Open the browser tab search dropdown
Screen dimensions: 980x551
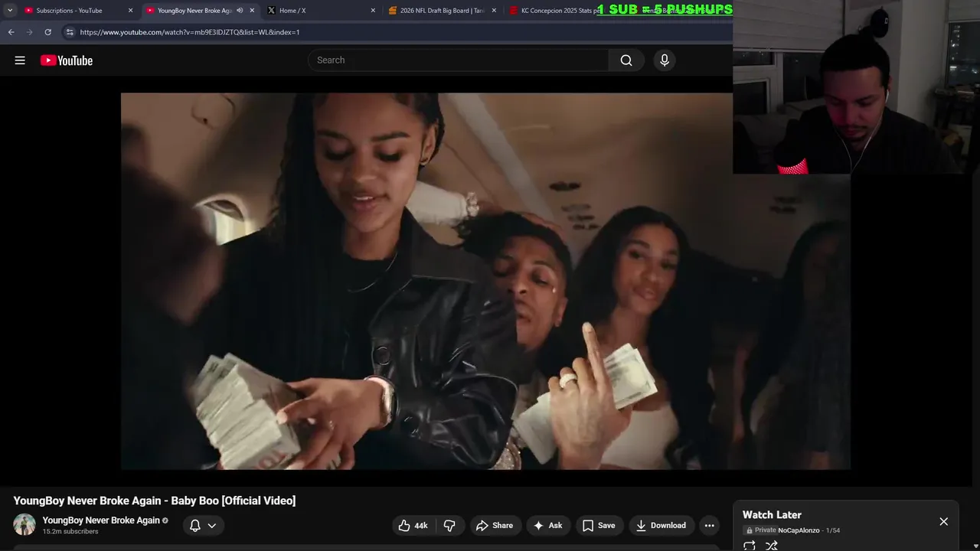(x=10, y=10)
